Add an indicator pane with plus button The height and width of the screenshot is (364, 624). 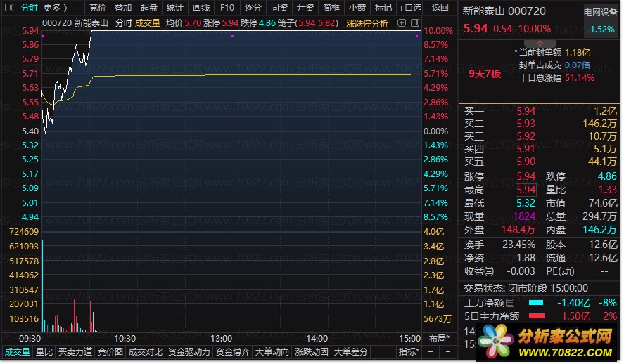pos(431,352)
